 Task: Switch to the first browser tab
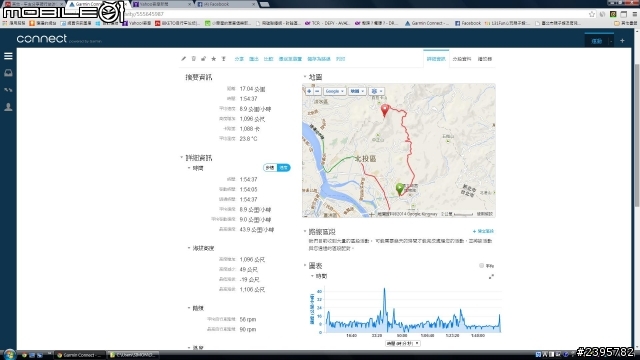pos(33,4)
